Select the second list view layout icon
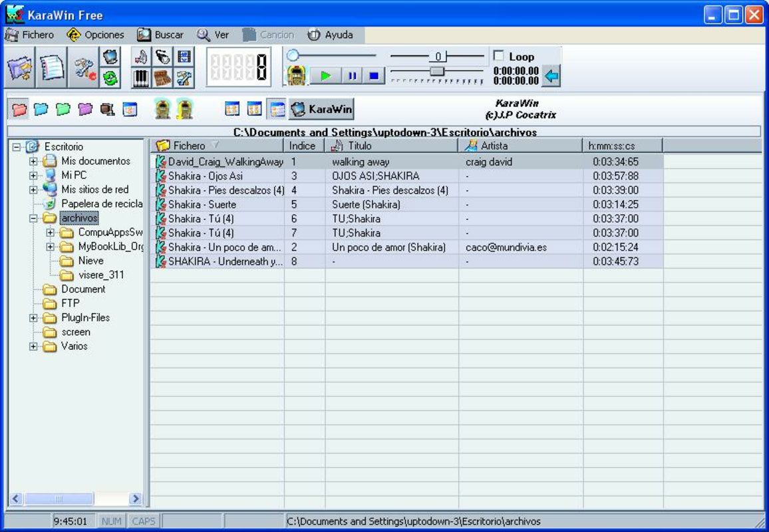769x532 pixels. click(254, 109)
